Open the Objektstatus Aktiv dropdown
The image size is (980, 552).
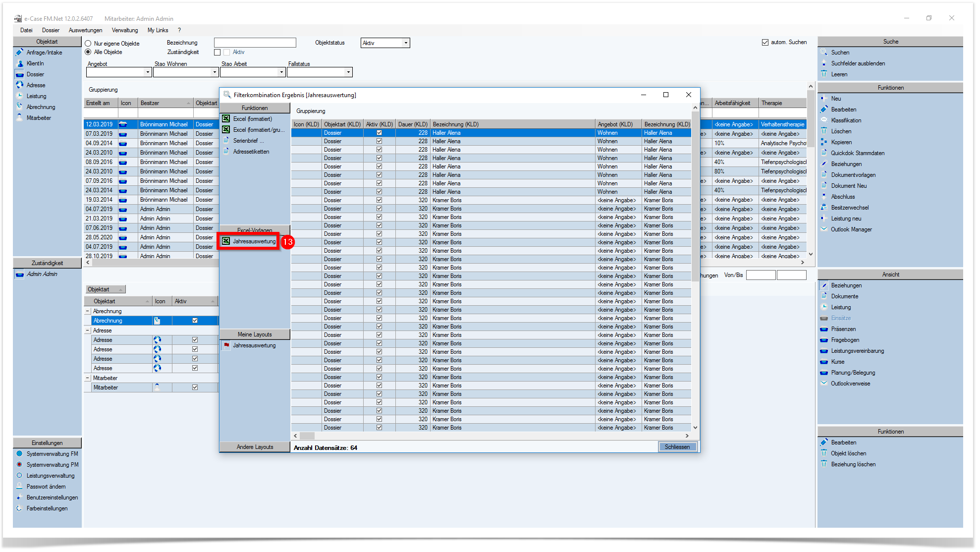406,43
